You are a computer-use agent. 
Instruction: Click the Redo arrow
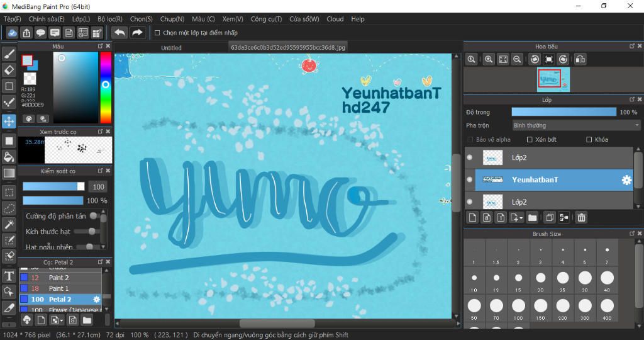click(138, 33)
